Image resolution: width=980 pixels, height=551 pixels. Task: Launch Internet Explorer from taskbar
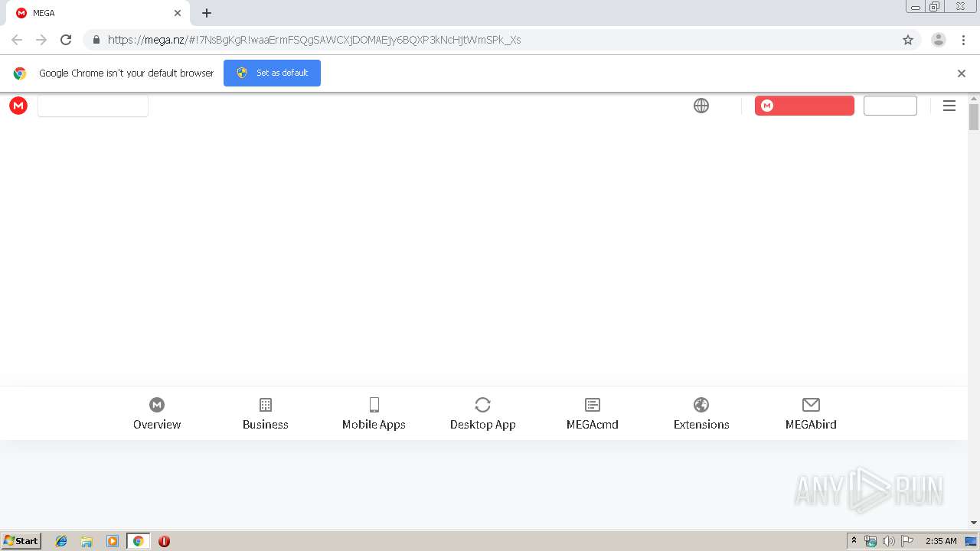tap(61, 541)
